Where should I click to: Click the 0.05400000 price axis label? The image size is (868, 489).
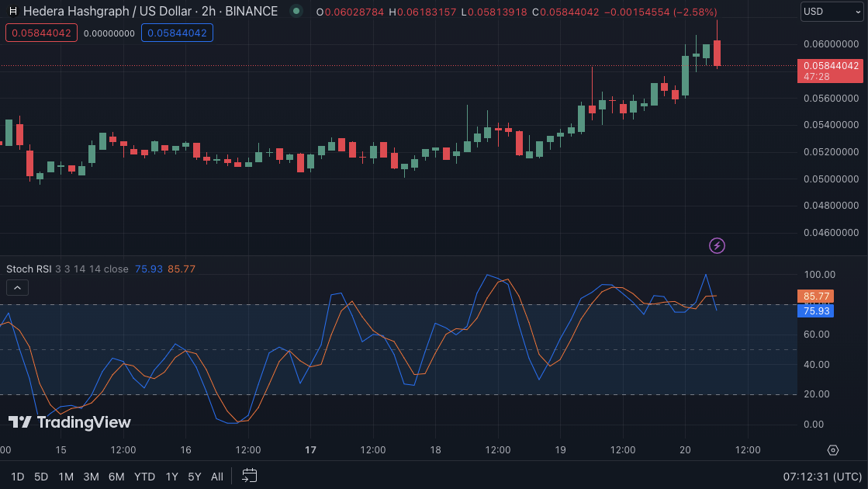pos(831,125)
